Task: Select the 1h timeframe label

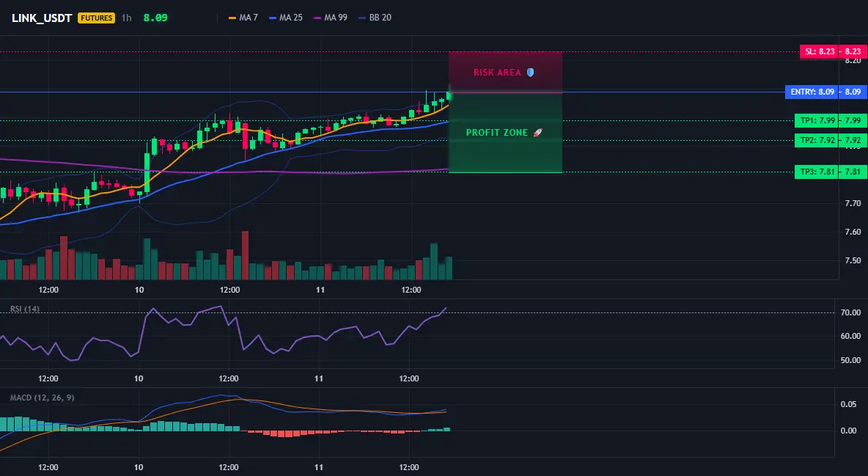Action: [x=127, y=18]
